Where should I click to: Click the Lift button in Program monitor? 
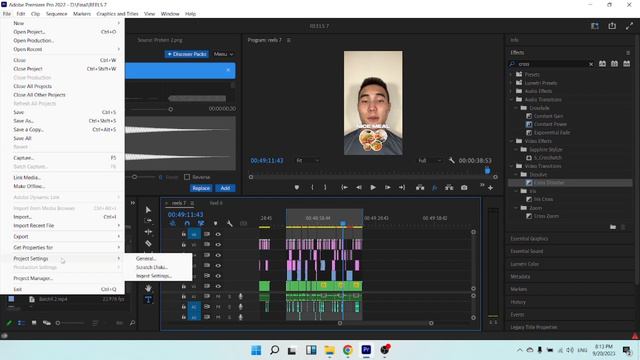coord(420,187)
